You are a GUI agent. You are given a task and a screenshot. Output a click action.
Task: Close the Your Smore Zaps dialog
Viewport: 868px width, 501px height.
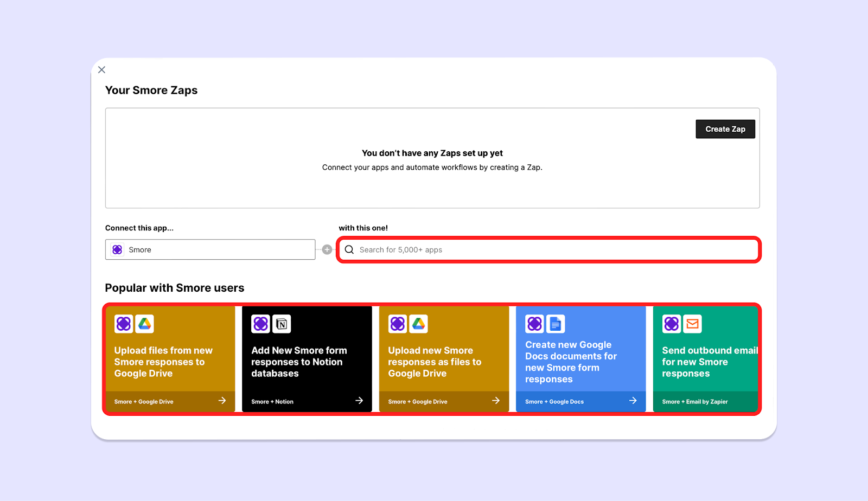(x=101, y=69)
